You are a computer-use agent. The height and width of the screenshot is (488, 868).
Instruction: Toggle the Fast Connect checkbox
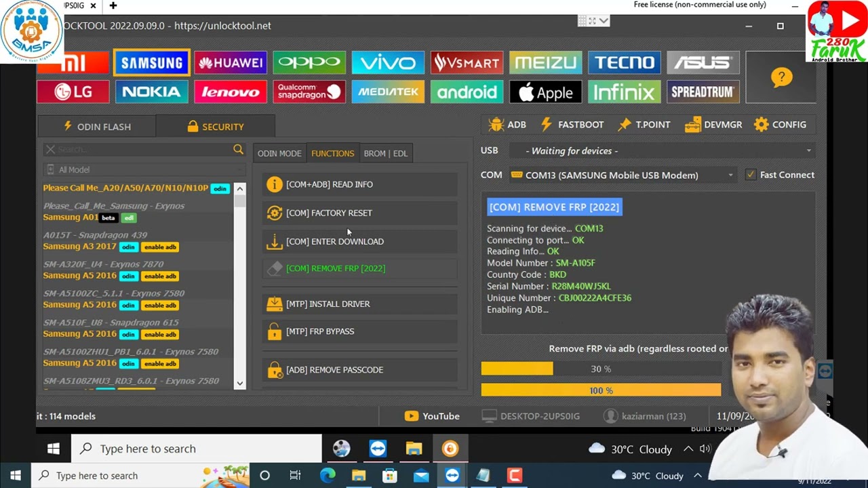click(751, 175)
